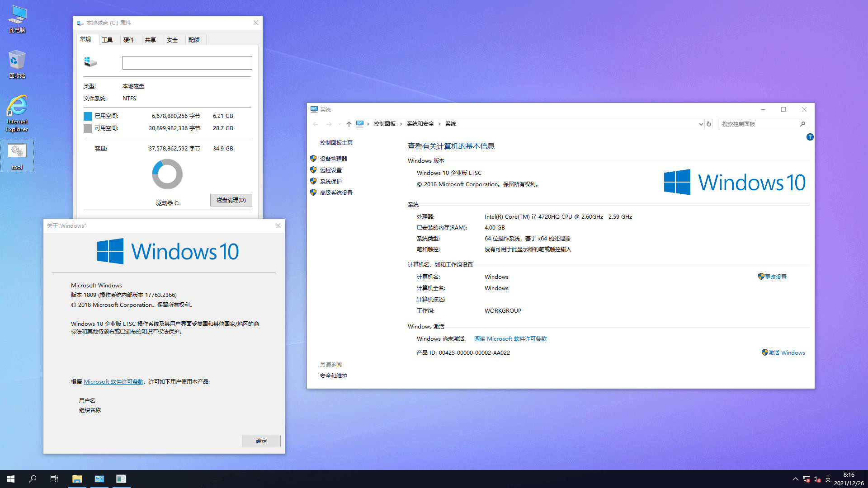Viewport: 868px width, 488px height.
Task: Open 系统保护 in sidebar
Action: [330, 181]
